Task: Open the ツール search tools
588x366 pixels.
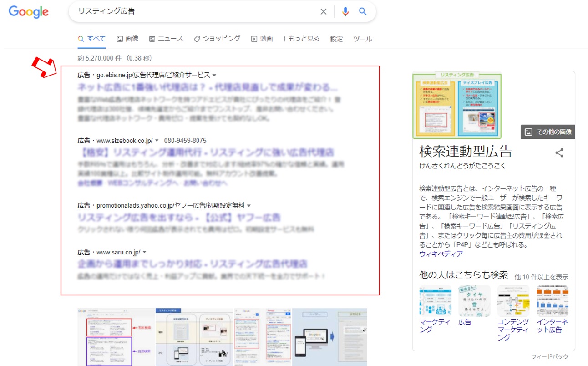Action: click(x=363, y=39)
